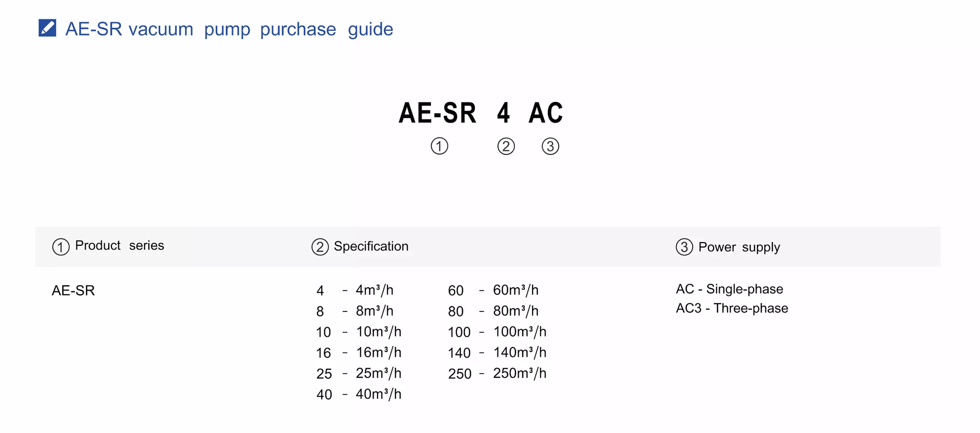Pick the 40 - 40m³/h specification
Image resolution: width=980 pixels, height=433 pixels.
359,394
